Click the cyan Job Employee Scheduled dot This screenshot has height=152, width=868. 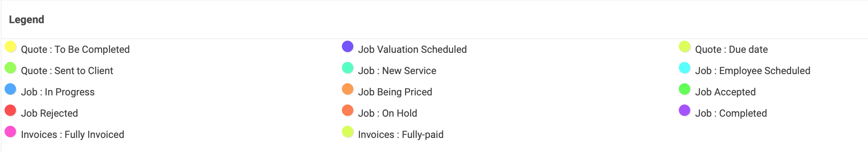(685, 68)
